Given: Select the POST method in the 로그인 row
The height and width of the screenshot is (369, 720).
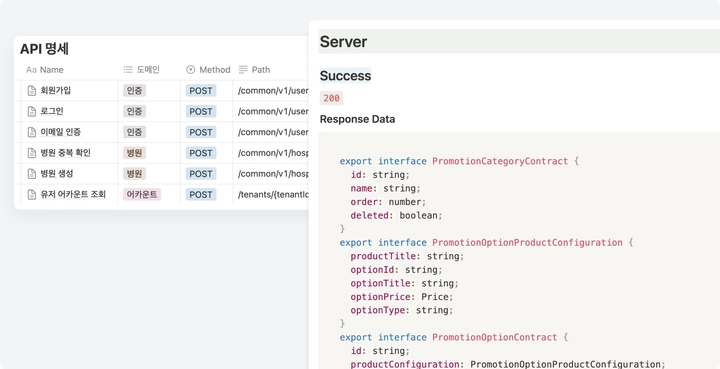Looking at the screenshot, I should tap(201, 112).
